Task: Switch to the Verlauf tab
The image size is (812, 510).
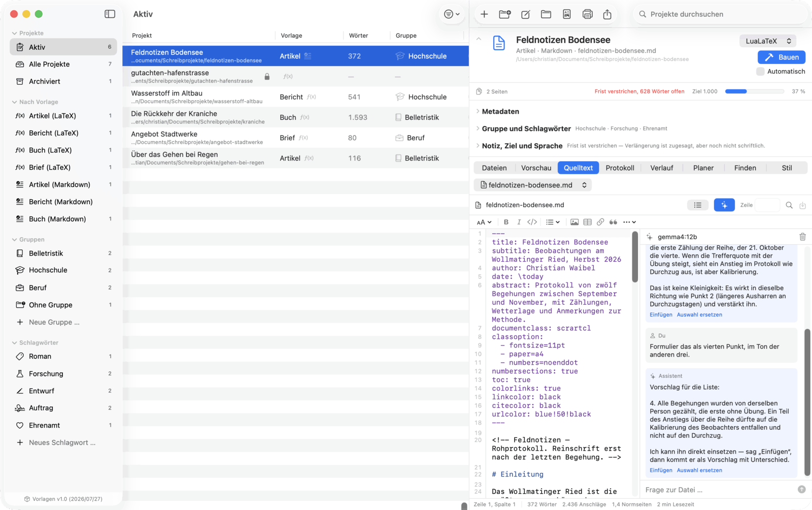Action: pyautogui.click(x=662, y=168)
